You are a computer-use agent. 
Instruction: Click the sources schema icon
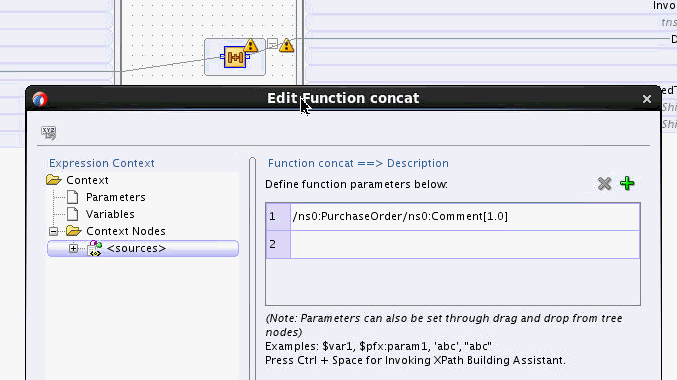95,248
